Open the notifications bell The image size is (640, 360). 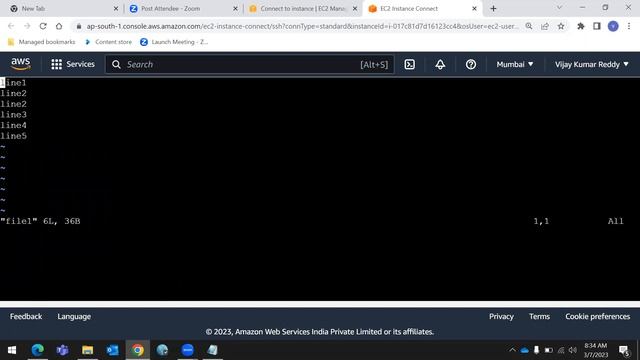pos(440,64)
